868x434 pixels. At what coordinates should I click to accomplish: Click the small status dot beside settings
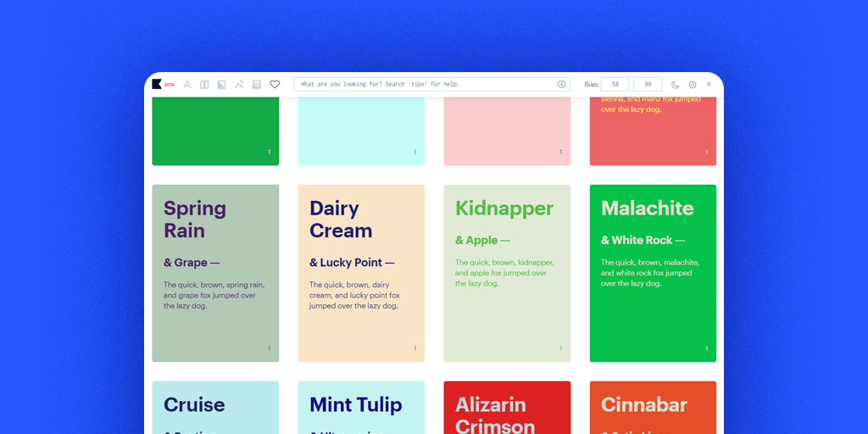(709, 85)
